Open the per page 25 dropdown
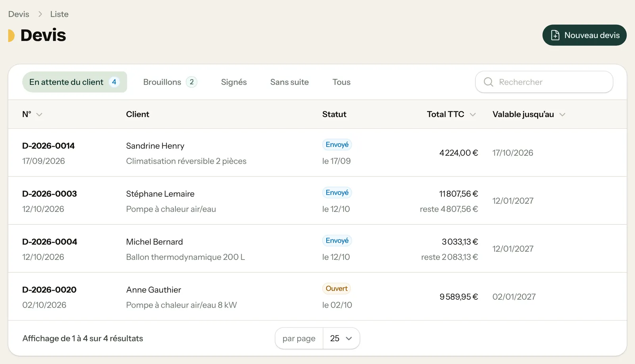The image size is (635, 364). click(341, 338)
